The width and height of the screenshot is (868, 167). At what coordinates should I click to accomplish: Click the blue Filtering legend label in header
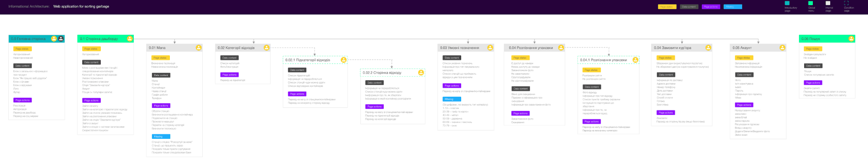click(733, 7)
